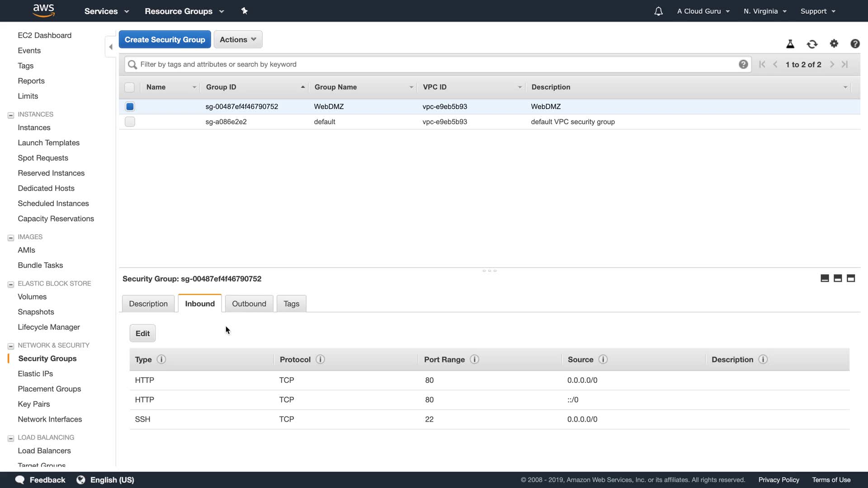The height and width of the screenshot is (488, 868).
Task: Toggle the select-all header checkbox
Action: tap(129, 87)
